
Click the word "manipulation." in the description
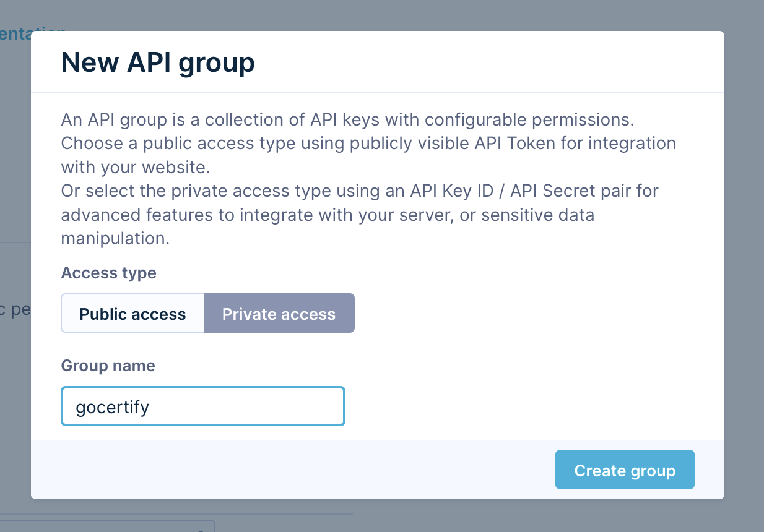pos(115,239)
